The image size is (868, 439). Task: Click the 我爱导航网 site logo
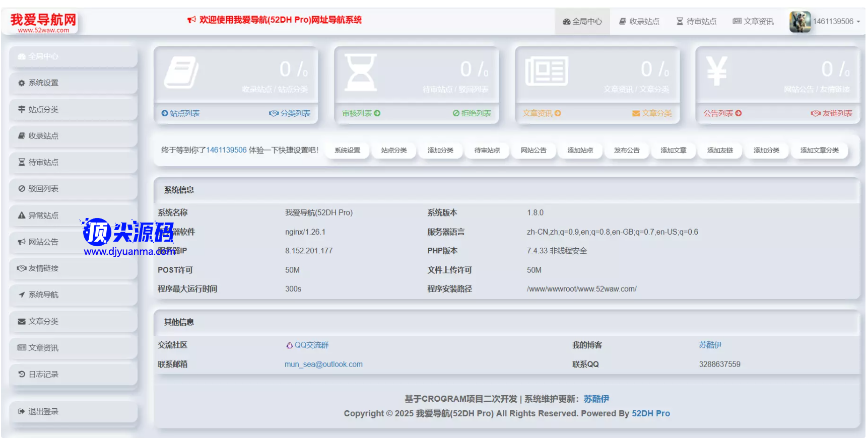click(x=43, y=23)
